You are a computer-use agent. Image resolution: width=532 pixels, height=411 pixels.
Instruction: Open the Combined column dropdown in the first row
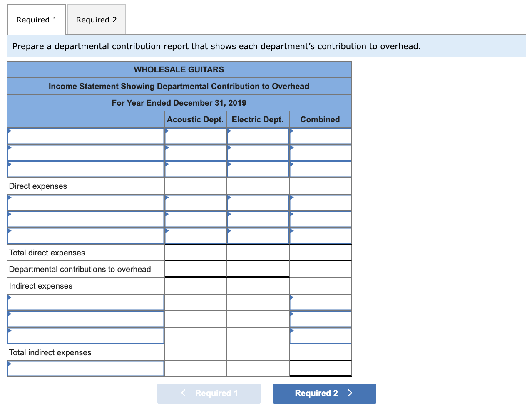tap(320, 136)
